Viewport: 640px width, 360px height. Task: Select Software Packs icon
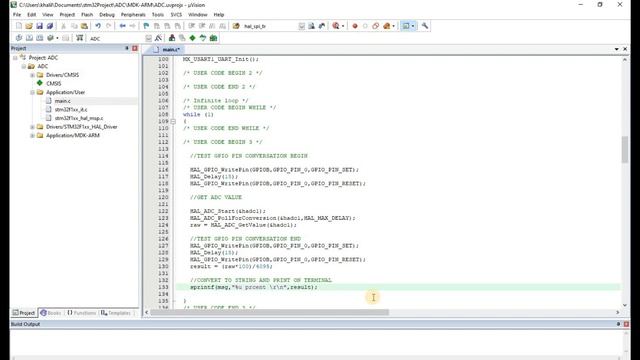click(x=203, y=38)
